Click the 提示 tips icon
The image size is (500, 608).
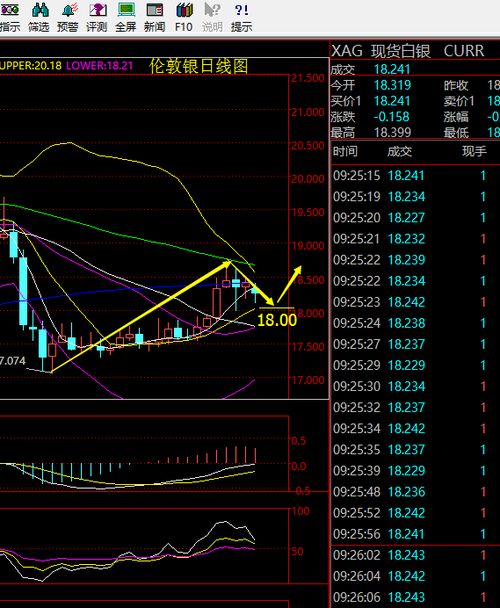click(241, 17)
